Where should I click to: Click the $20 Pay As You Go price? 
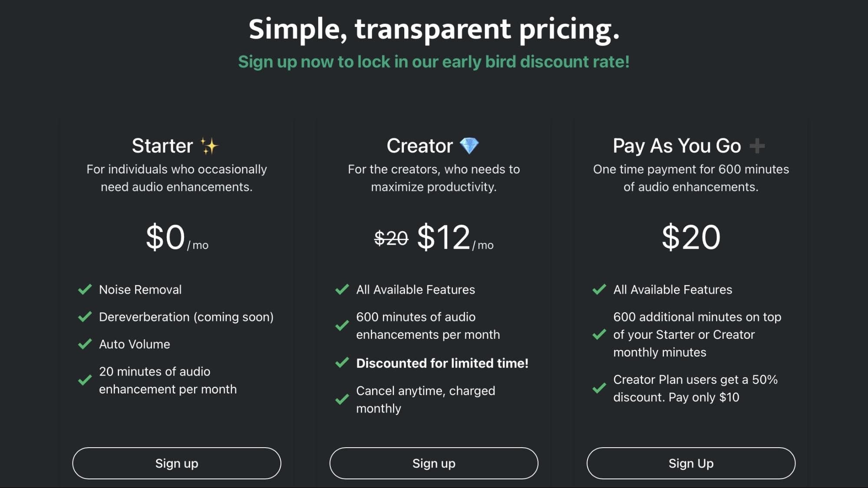pyautogui.click(x=691, y=237)
